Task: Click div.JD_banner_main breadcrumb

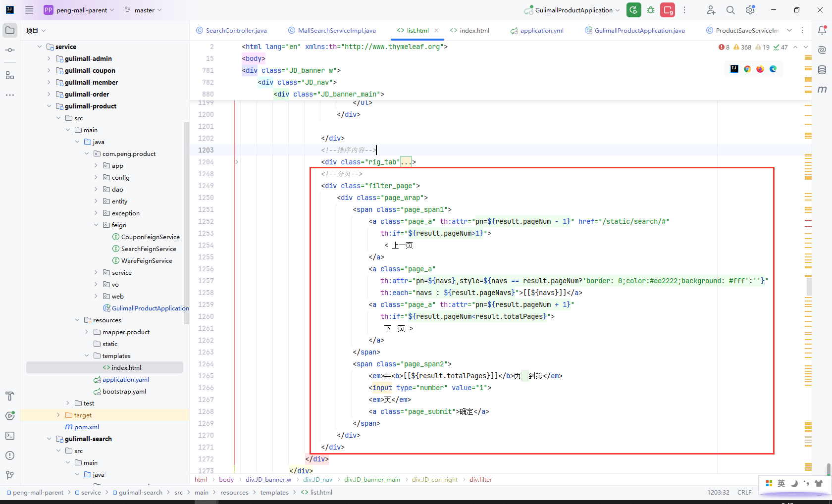Action: point(372,479)
